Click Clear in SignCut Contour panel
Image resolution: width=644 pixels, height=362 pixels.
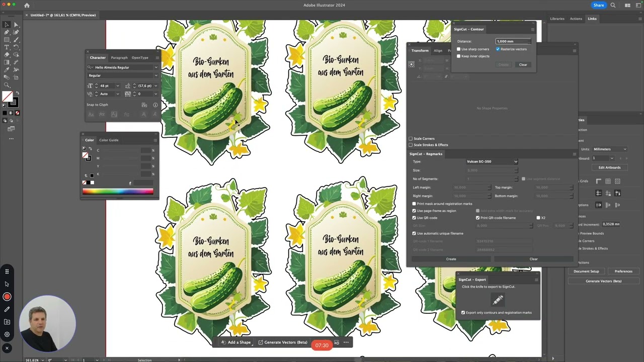(523, 65)
